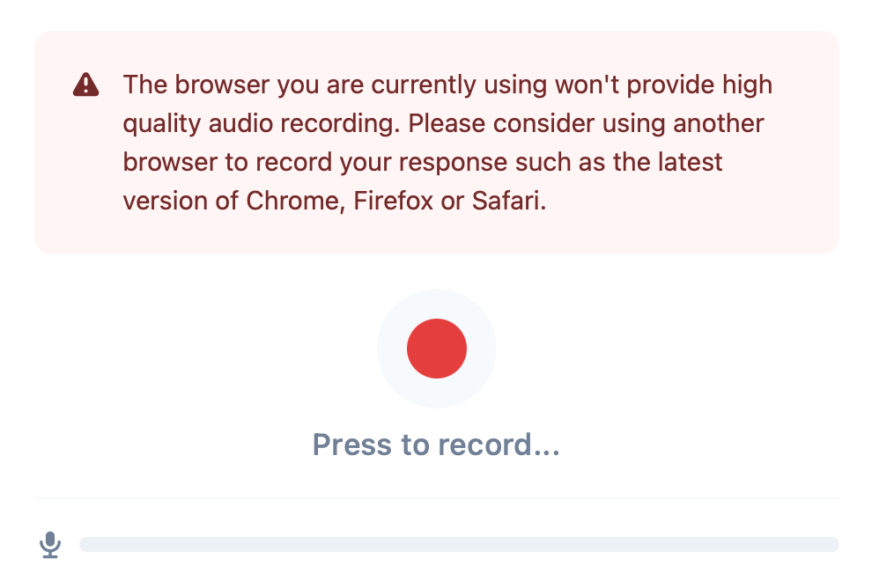Click the word "Safari" in the warning
This screenshot has width=872, height=588.
(x=509, y=201)
